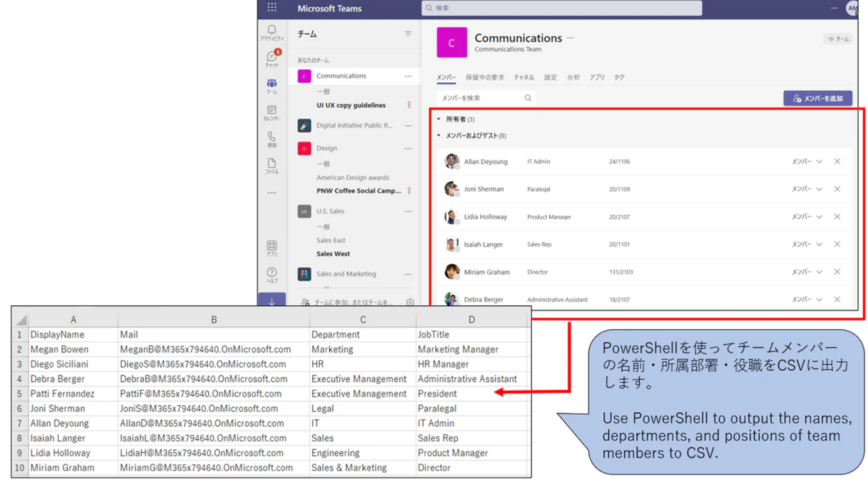Open the カレンダー (Calendar) icon
This screenshot has width=868, height=487.
coord(272,110)
